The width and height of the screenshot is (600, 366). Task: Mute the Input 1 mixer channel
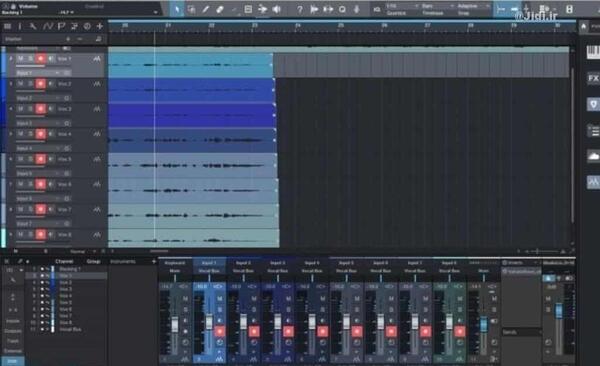tap(220, 298)
